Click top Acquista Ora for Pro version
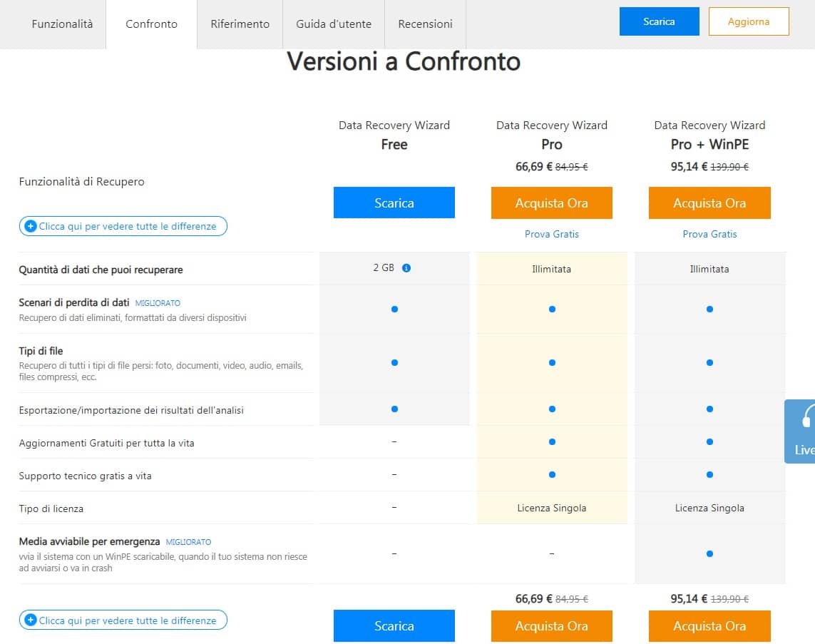This screenshot has width=815, height=644. coord(551,203)
